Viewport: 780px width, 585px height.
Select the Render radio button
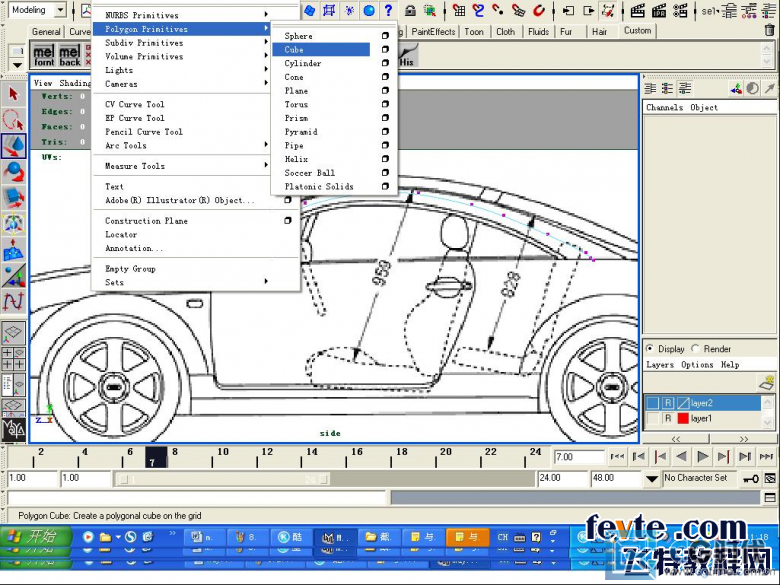(695, 348)
